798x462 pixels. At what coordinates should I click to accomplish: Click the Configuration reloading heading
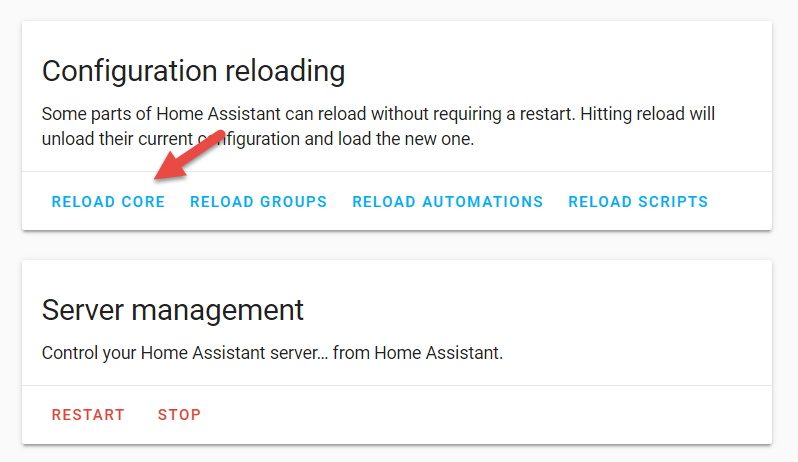[x=193, y=71]
